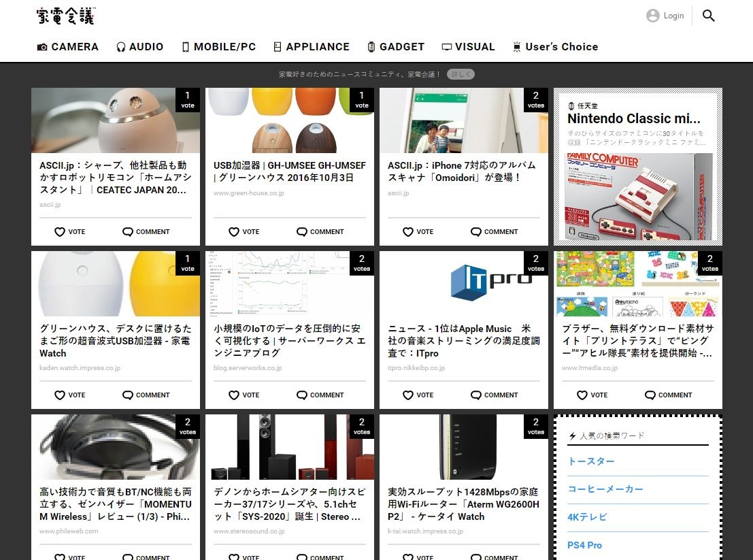
Task: Select コーヒーメーカー popular search word
Action: pyautogui.click(x=605, y=489)
